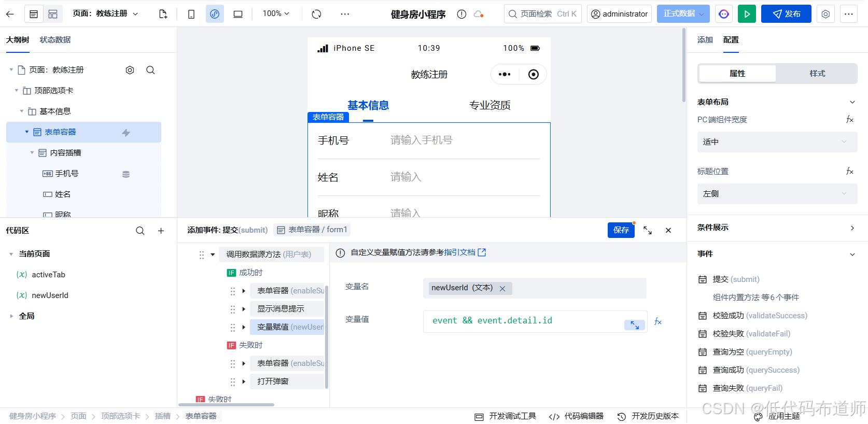
Task: Search in the 代码区 panel
Action: click(x=140, y=231)
